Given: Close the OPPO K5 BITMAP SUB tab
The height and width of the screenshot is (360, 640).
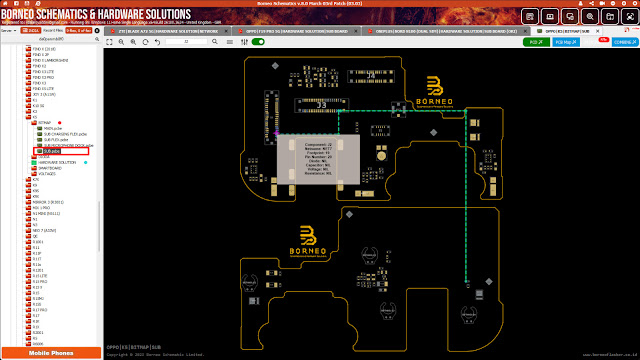Looking at the screenshot, I should [x=598, y=31].
